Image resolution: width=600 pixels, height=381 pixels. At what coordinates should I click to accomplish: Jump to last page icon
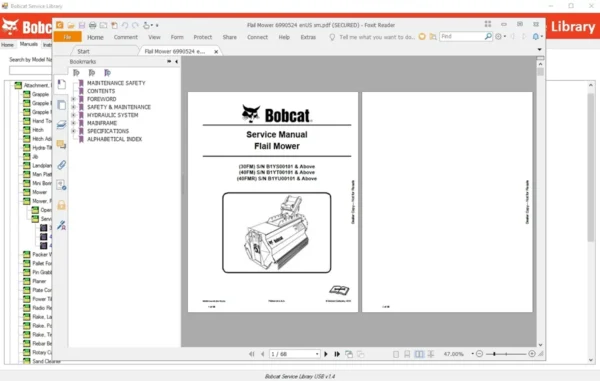[337, 354]
